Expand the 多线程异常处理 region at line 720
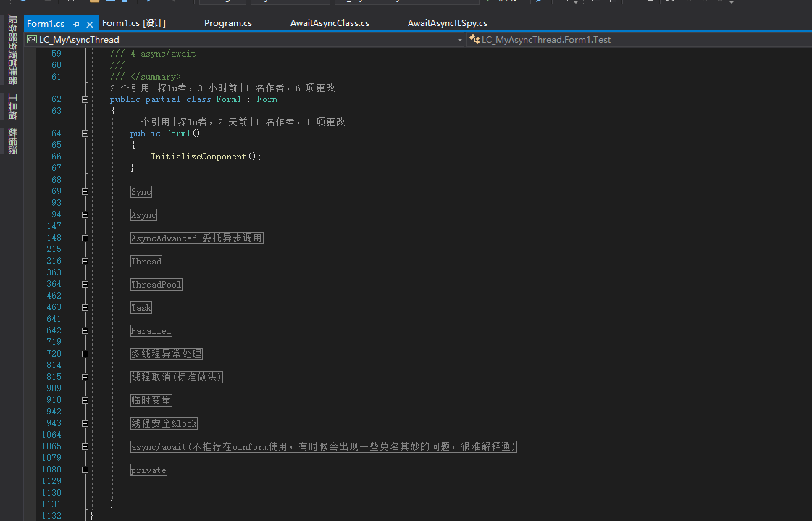 pos(85,354)
